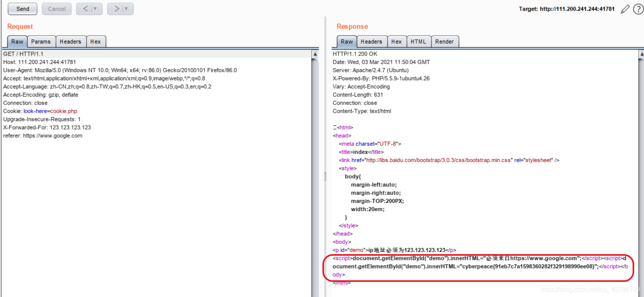The width and height of the screenshot is (644, 297).
Task: Click the width:20em style line
Action: pyautogui.click(x=368, y=209)
